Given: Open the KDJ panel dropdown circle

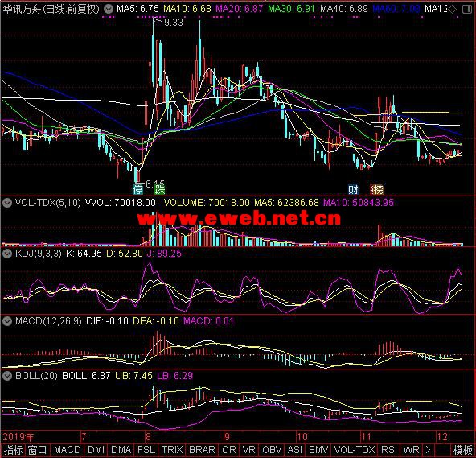Looking at the screenshot, I should [x=7, y=254].
